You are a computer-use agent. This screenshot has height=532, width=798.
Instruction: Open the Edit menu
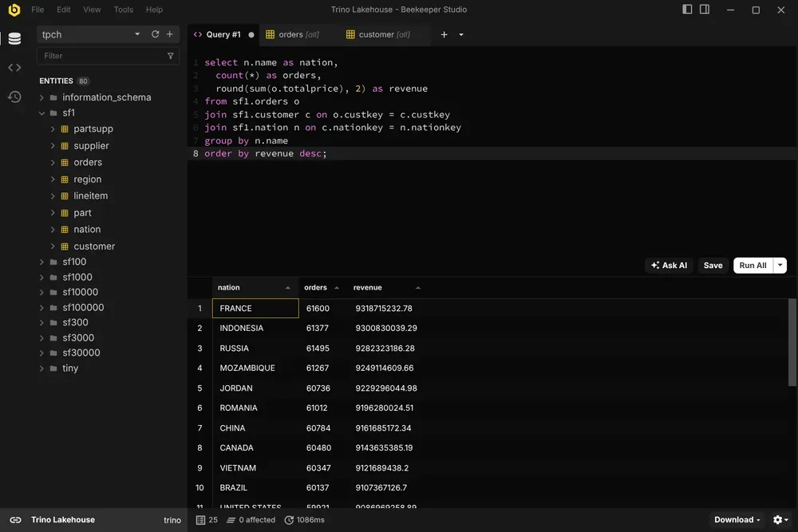[x=64, y=10]
